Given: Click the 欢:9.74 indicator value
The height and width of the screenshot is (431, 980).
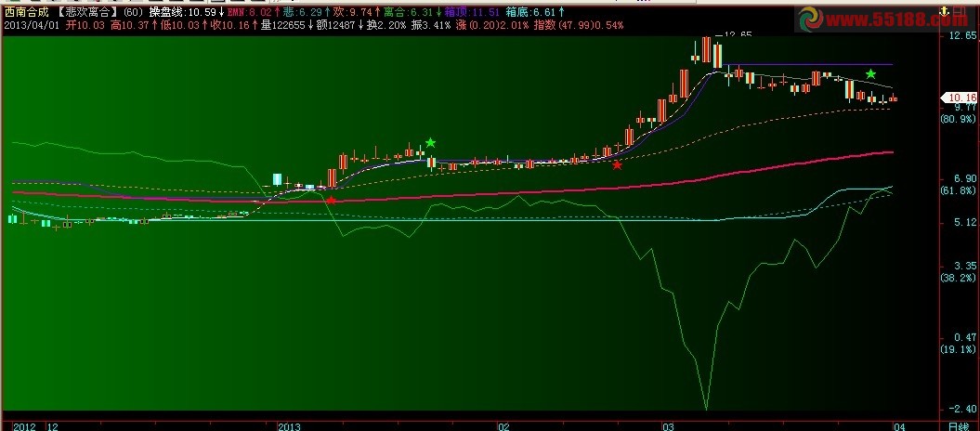Looking at the screenshot, I should 352,12.
